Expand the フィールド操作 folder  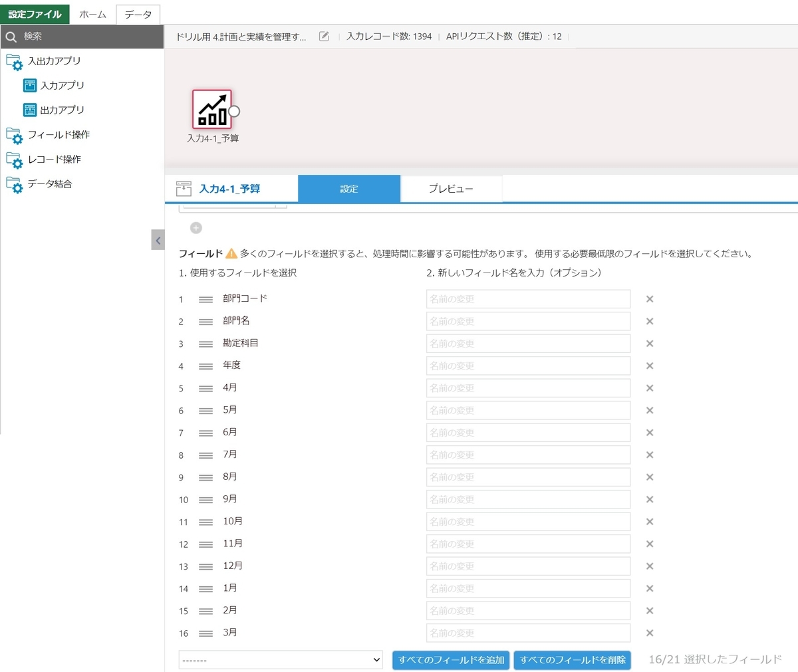[14, 136]
